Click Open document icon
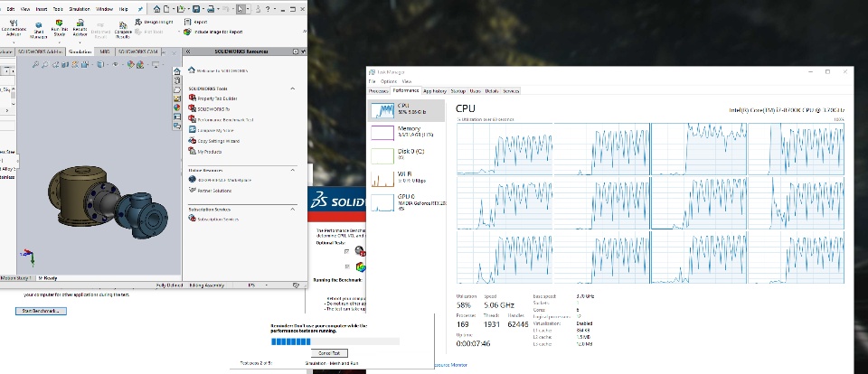 [181, 9]
